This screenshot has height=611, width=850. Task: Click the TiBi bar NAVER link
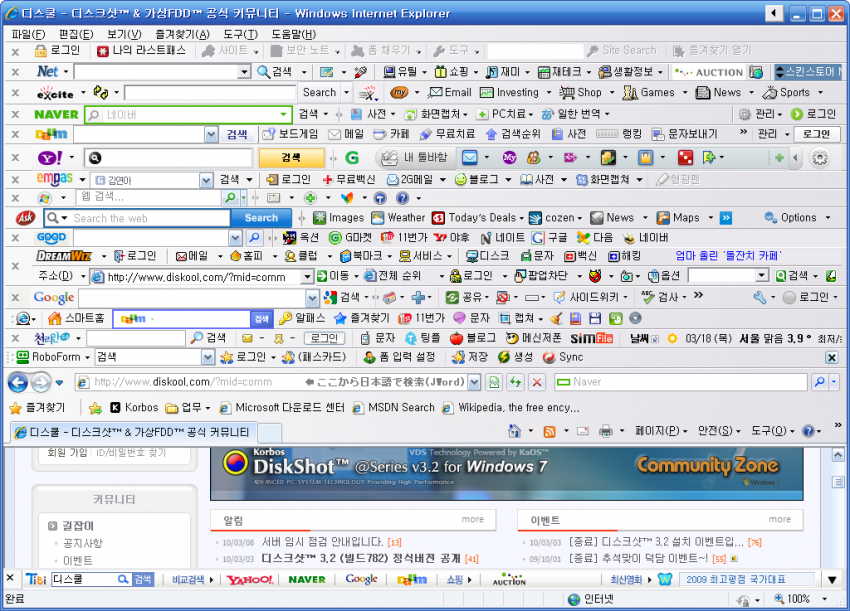(307, 580)
